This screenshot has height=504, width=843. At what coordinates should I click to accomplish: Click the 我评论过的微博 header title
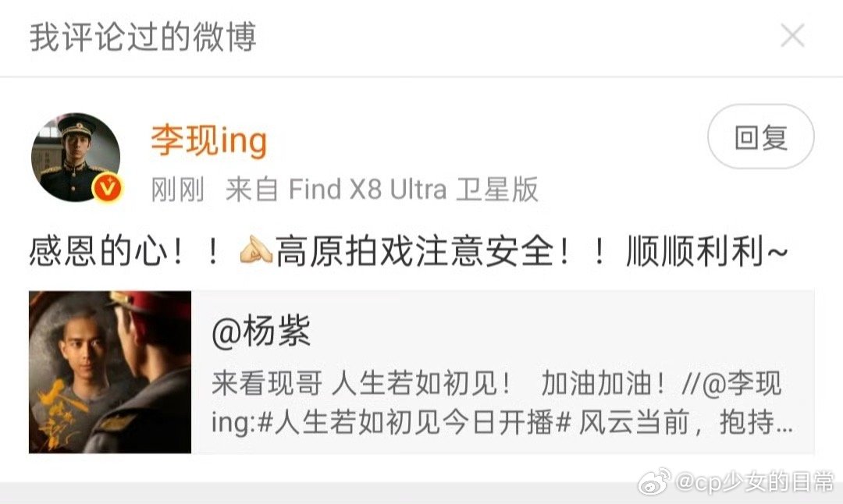tap(143, 37)
